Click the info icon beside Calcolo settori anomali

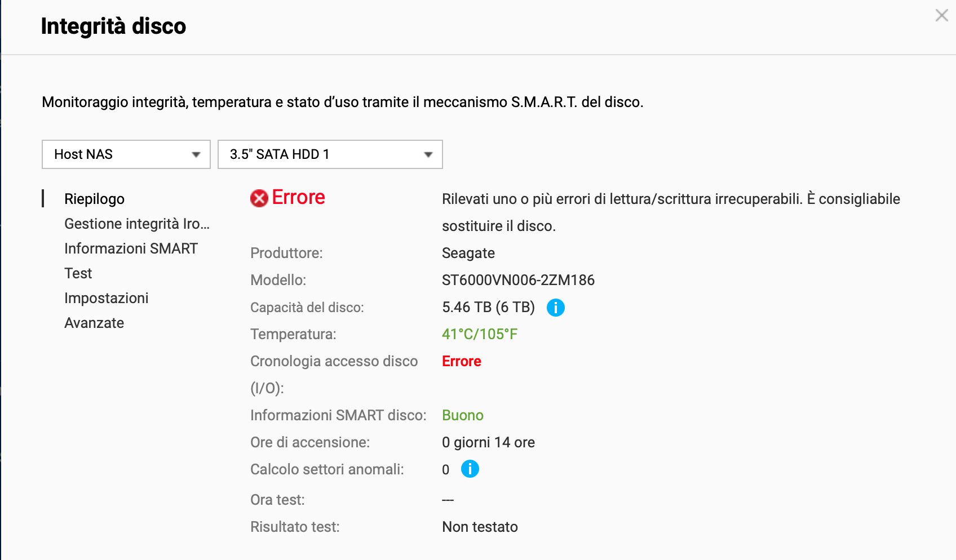tap(470, 469)
